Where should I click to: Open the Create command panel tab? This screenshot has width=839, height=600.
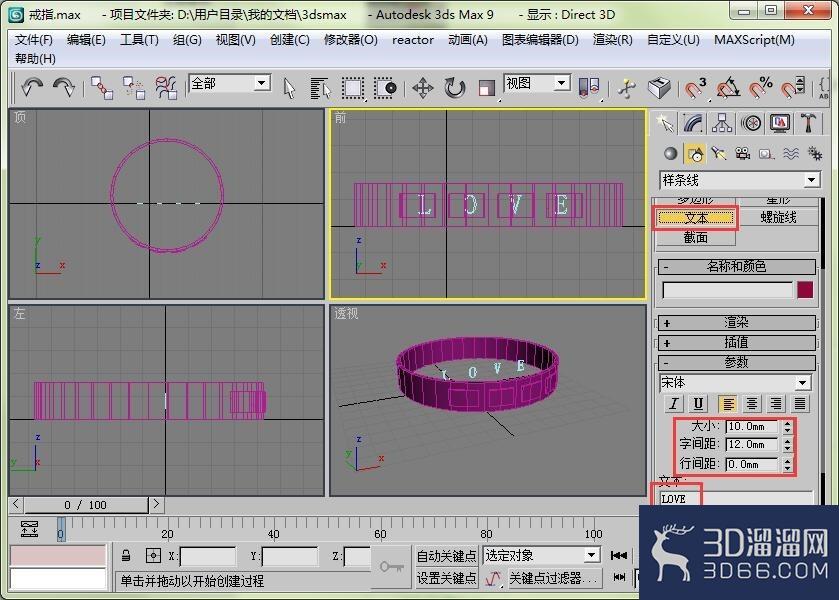point(665,123)
